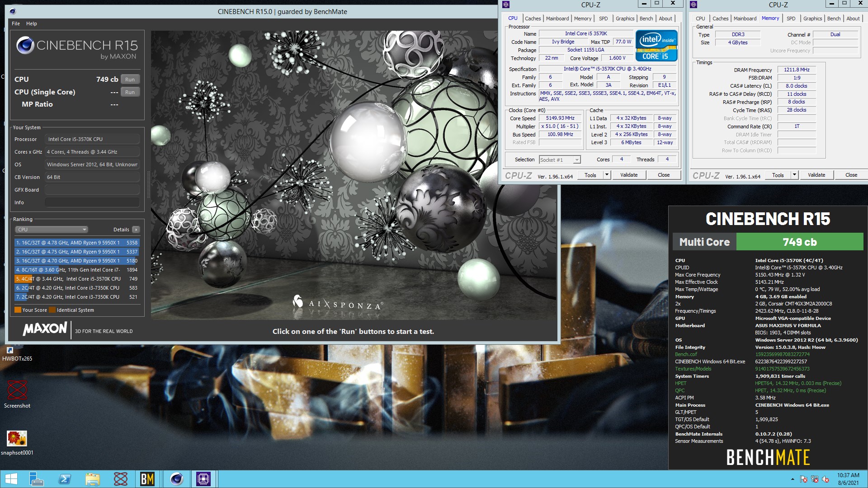The image size is (868, 488).
Task: Run the CPU multi-core test
Action: point(130,80)
